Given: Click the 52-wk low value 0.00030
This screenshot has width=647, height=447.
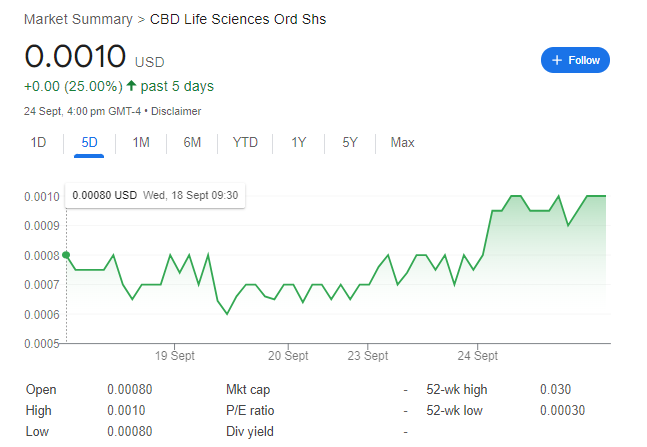Looking at the screenshot, I should [x=562, y=410].
